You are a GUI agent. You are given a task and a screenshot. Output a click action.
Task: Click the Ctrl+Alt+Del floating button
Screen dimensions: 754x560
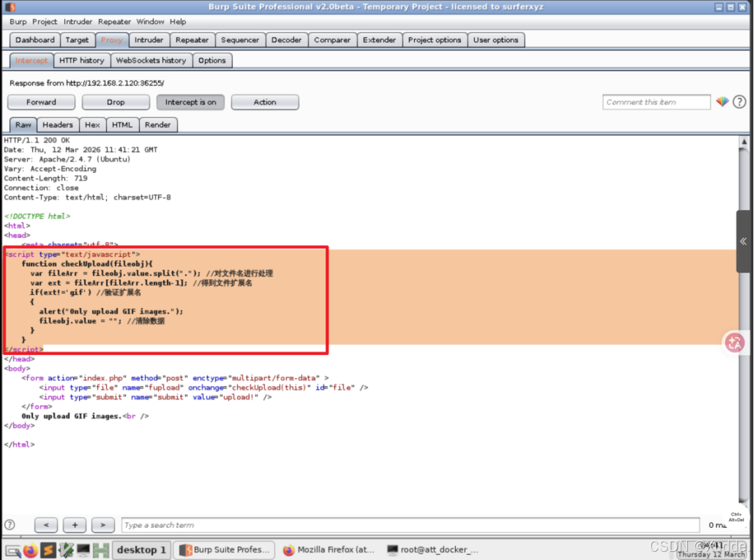pyautogui.click(x=736, y=516)
